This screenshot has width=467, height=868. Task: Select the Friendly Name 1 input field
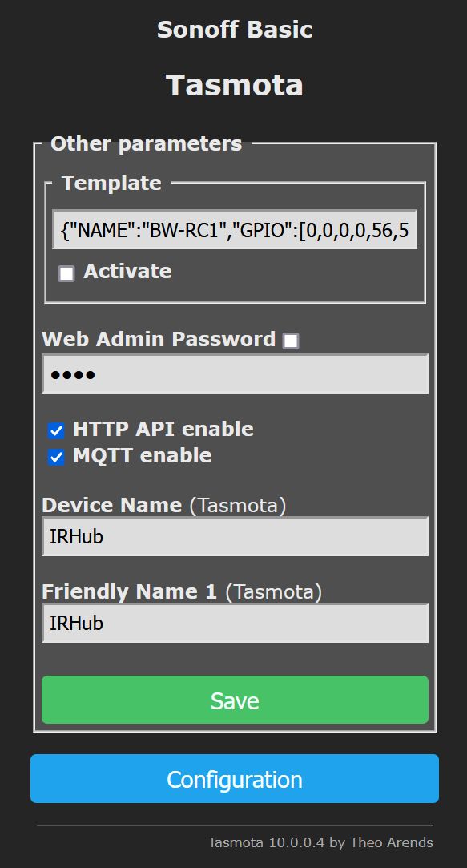tap(235, 624)
